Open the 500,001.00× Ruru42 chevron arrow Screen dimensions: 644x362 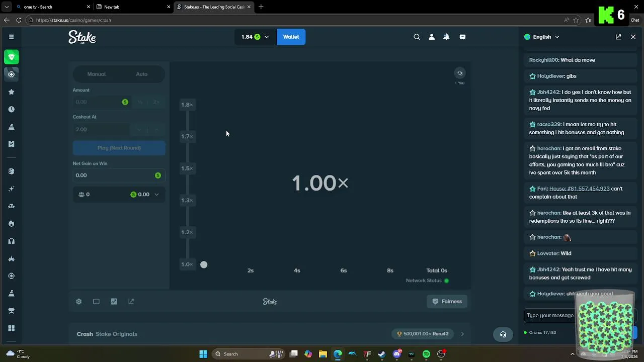pyautogui.click(x=462, y=334)
